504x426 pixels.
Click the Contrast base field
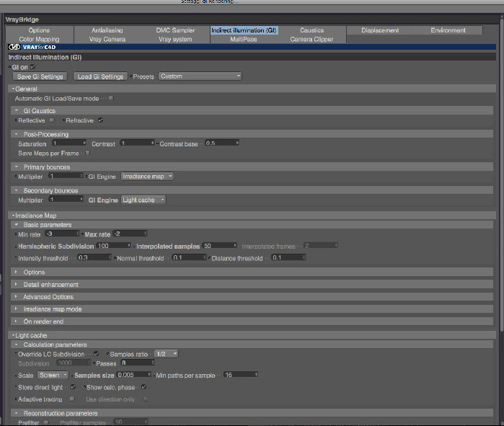tap(222, 143)
